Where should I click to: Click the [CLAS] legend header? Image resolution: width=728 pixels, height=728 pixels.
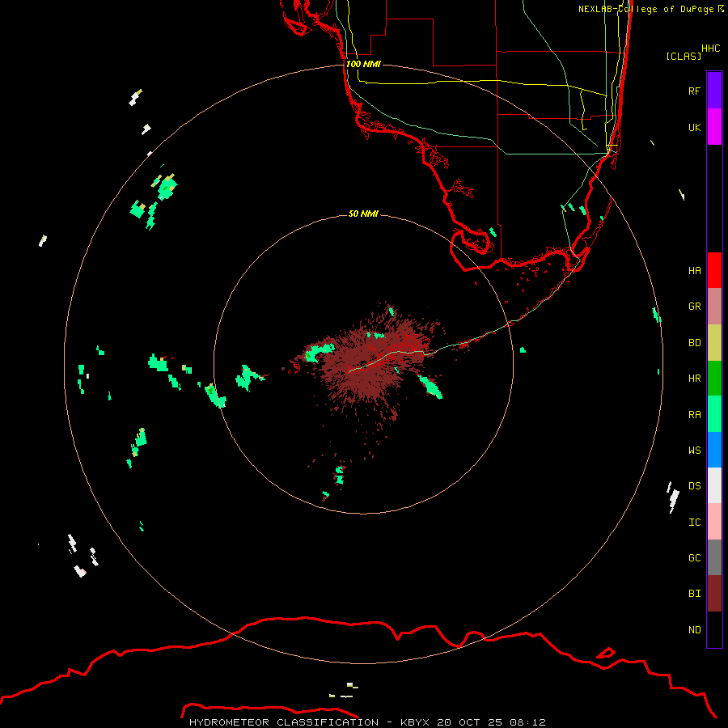[684, 56]
